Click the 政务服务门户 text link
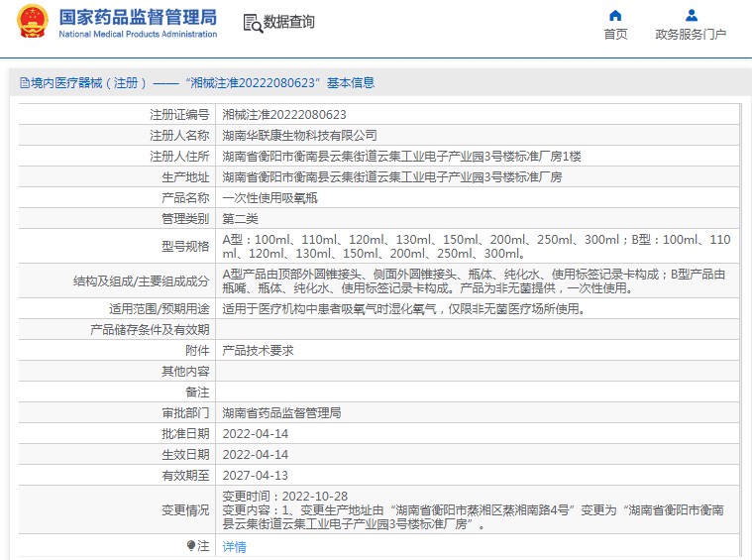The width and height of the screenshot is (752, 560). pos(691,34)
